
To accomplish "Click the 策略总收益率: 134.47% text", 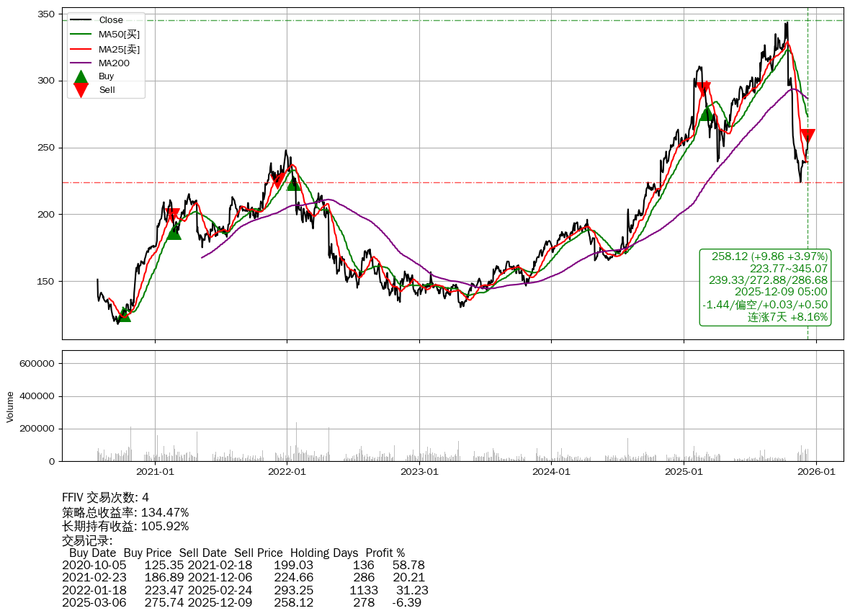I will (x=125, y=512).
